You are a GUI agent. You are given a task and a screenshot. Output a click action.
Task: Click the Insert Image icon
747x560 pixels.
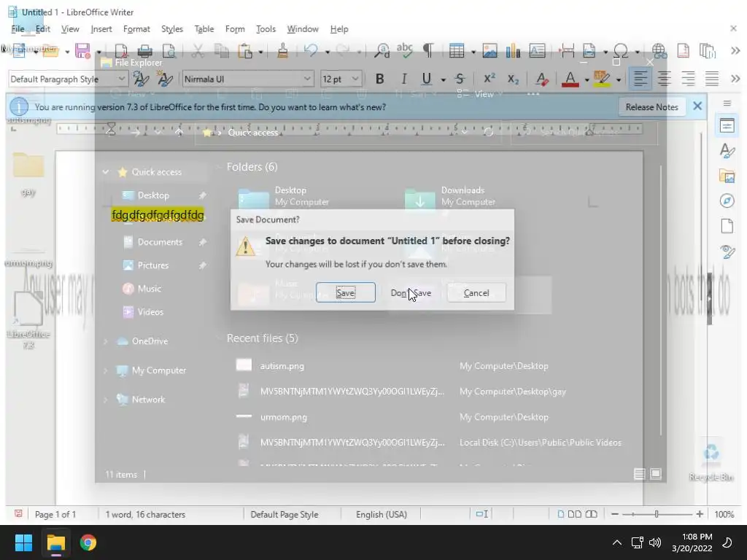[x=489, y=50]
